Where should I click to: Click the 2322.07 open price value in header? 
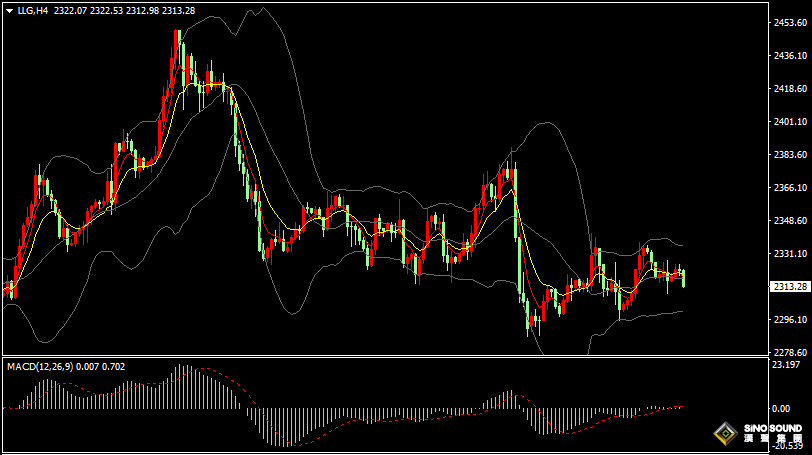[x=70, y=11]
